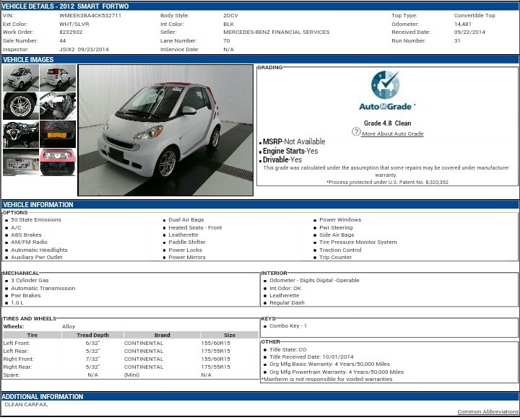This screenshot has width=520, height=420.
Task: Click Right Front tread depth 7/32"
Action: tap(92, 359)
